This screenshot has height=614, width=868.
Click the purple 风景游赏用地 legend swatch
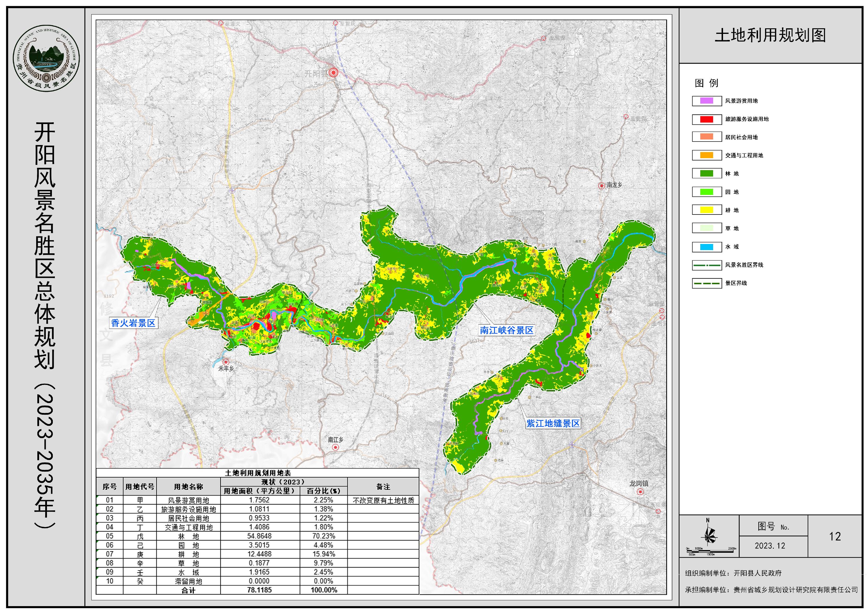click(706, 101)
